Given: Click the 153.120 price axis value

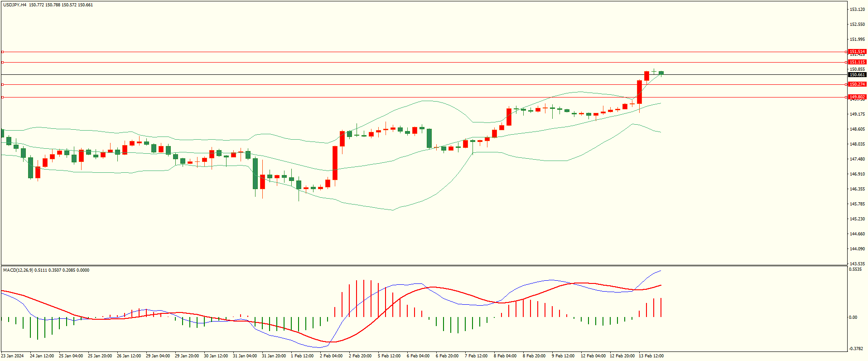Looking at the screenshot, I should pos(857,10).
